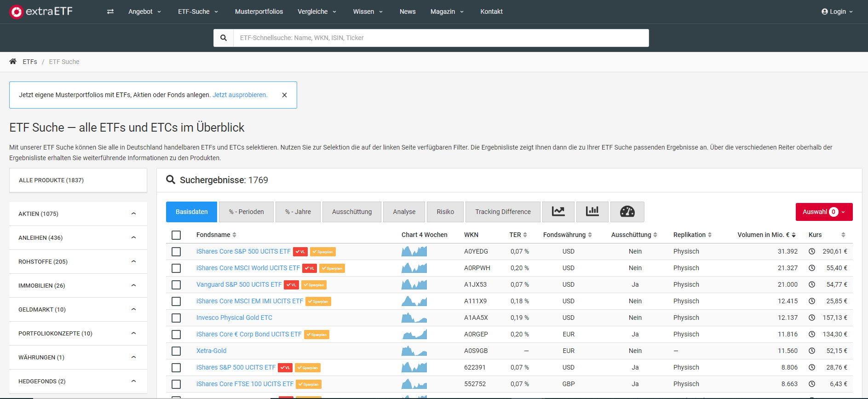Image resolution: width=868 pixels, height=399 pixels.
Task: Click clock icon in Invesco Physical Gold row
Action: pyautogui.click(x=812, y=318)
